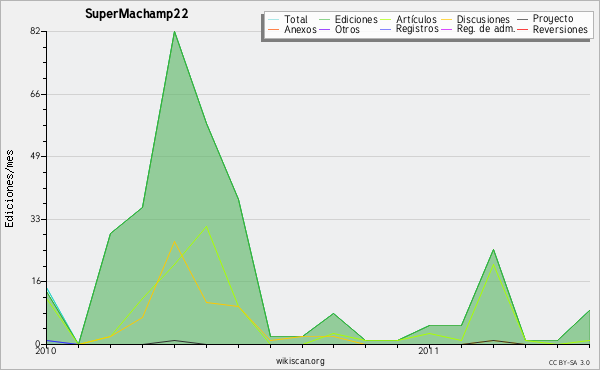The height and width of the screenshot is (370, 600).
Task: Click the 2011 x-axis label
Action: 429,351
